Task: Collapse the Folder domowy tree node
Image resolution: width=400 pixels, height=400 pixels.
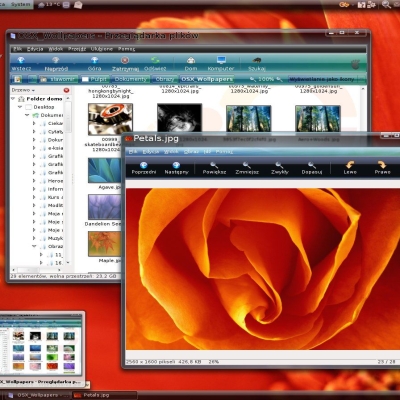Action: [x=13, y=99]
